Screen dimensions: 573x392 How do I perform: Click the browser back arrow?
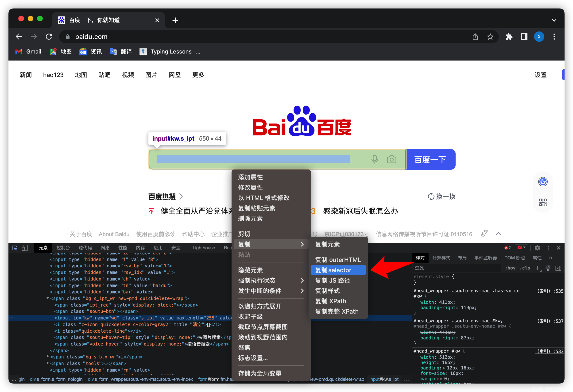pos(19,37)
